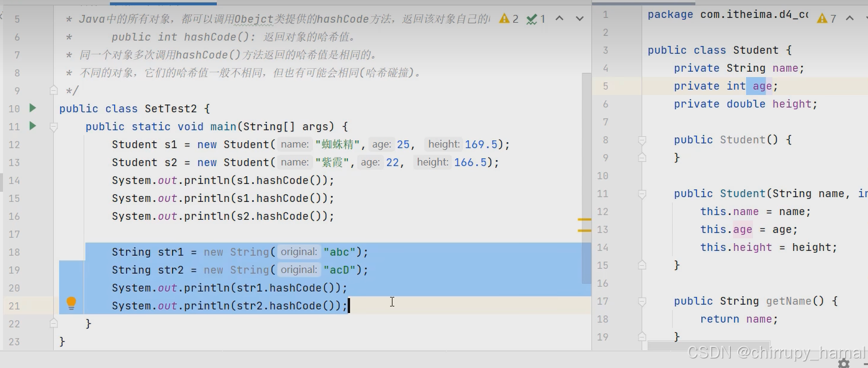Screen dimensions: 868x368
Task: Click the number 25 on line 12
Action: (x=403, y=145)
